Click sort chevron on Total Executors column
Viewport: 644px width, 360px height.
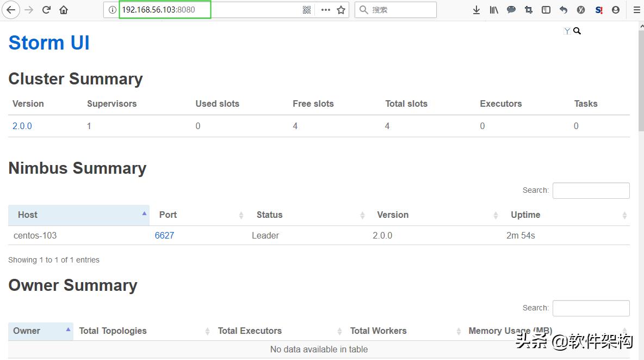(339, 331)
